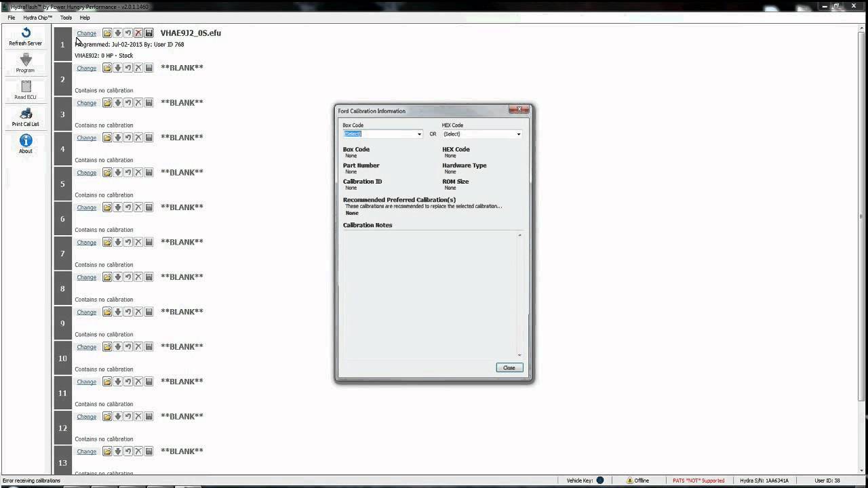Click the Vehicle Key status indicator
The width and height of the screenshot is (868, 488).
(600, 481)
